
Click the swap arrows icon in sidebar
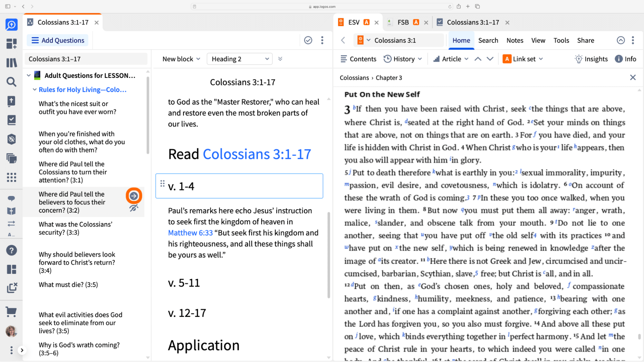pyautogui.click(x=11, y=223)
